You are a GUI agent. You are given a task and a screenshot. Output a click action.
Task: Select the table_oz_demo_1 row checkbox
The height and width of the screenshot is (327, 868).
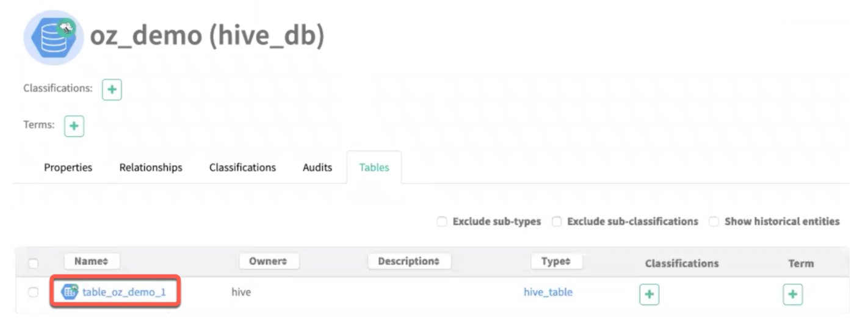pyautogui.click(x=34, y=292)
